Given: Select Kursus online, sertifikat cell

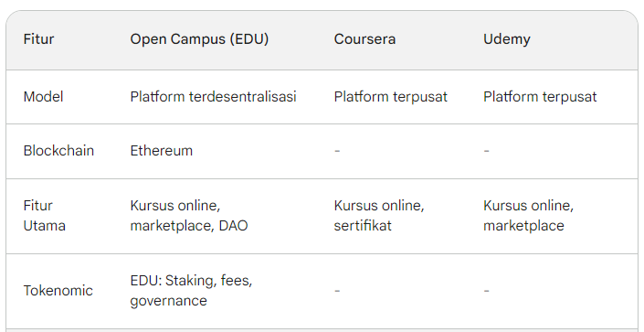Looking at the screenshot, I should 379,215.
